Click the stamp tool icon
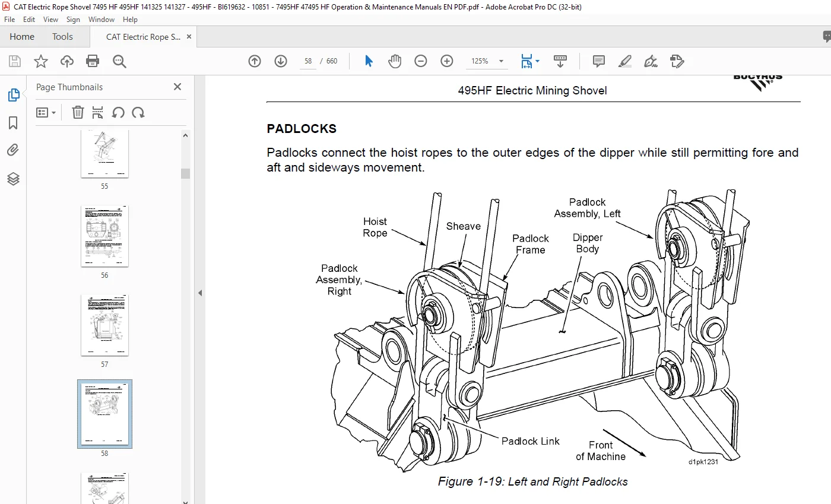Screen dimensions: 831x504 click(677, 61)
